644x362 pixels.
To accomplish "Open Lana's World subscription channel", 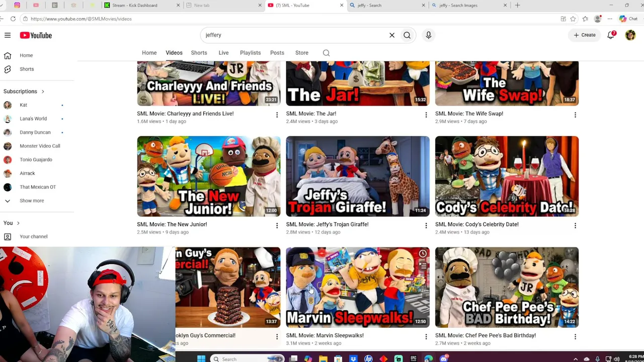I will [33, 119].
